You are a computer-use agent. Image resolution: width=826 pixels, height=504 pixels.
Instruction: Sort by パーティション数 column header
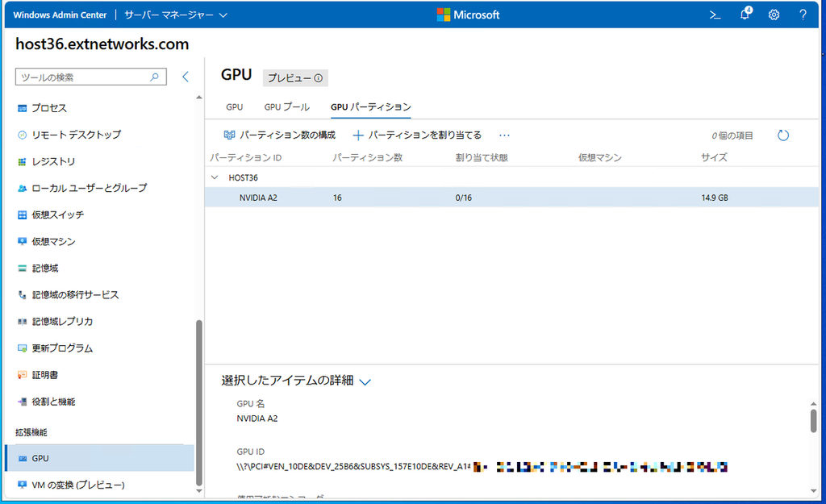point(368,157)
